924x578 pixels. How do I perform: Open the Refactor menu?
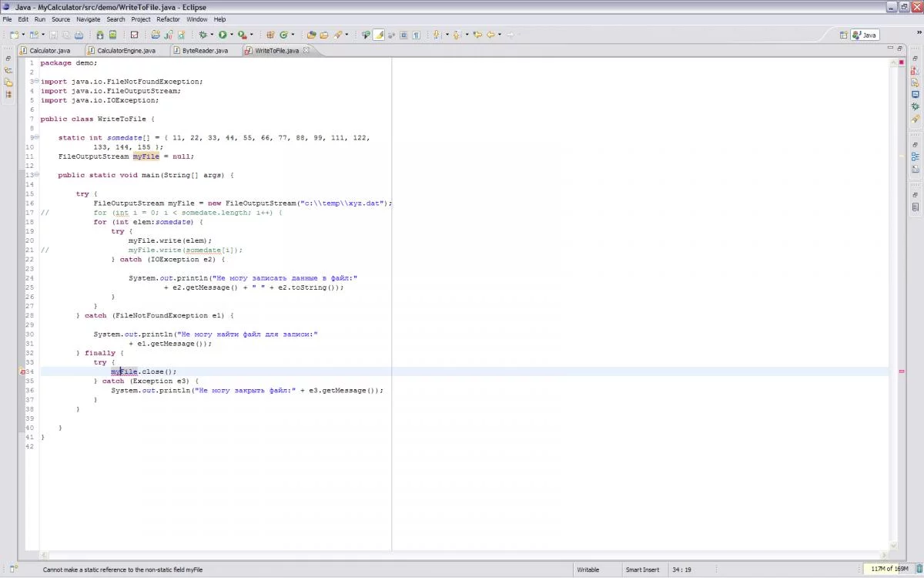click(x=168, y=19)
